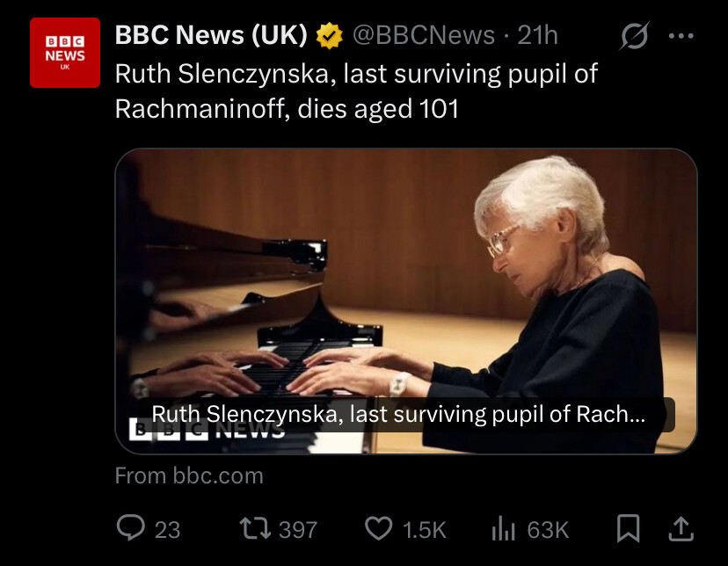Image resolution: width=728 pixels, height=566 pixels.
Task: Open the Grok explain-post icon
Action: 633,36
